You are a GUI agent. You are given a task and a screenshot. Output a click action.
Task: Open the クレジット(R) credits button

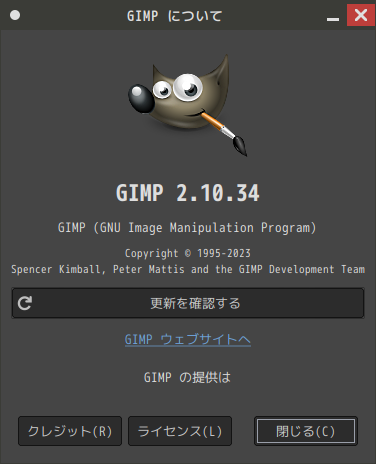click(70, 431)
